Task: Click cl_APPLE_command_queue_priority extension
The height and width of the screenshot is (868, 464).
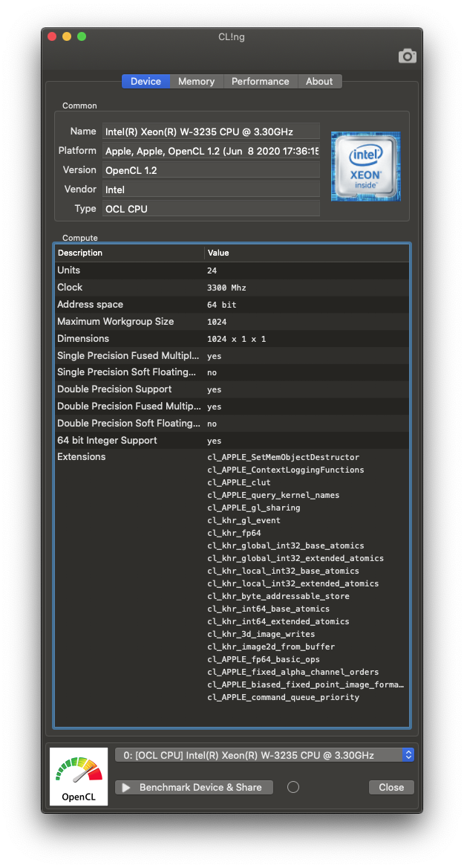Action: 283,698
